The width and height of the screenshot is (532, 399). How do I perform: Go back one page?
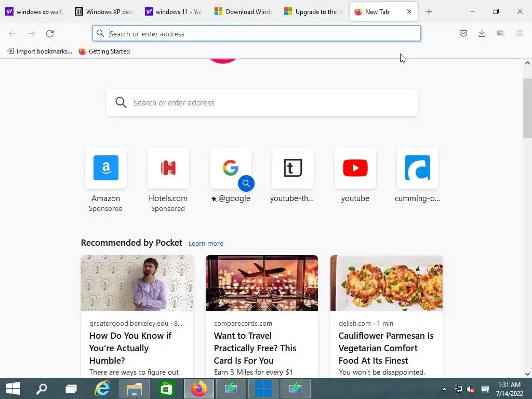click(12, 34)
